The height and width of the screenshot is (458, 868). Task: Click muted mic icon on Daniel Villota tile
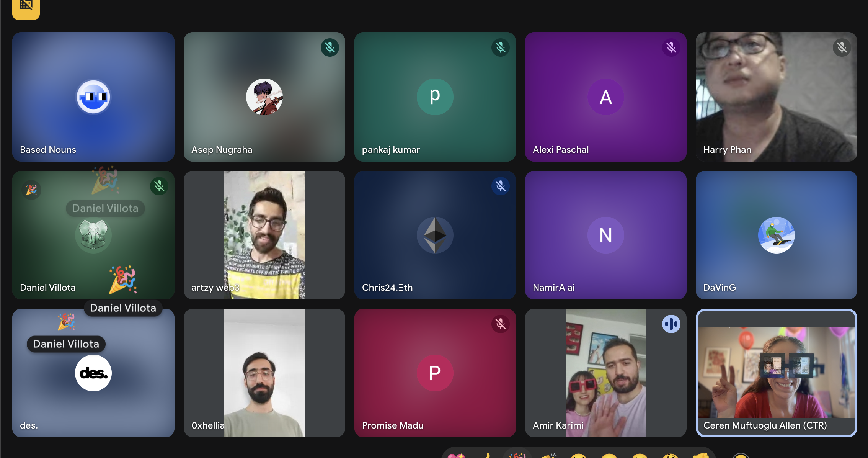(159, 186)
